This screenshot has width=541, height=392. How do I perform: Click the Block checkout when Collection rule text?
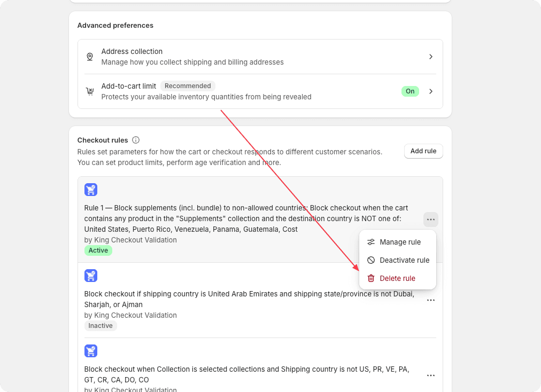(x=246, y=374)
